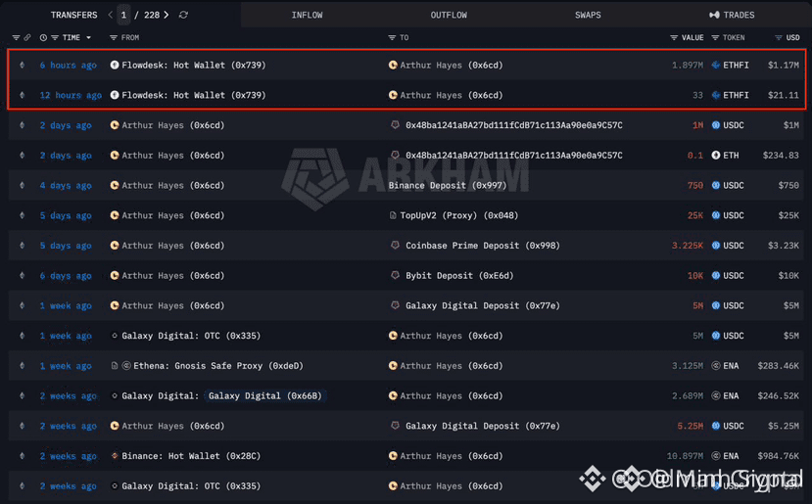Open the '12 hours ago' transaction link
Image resolution: width=812 pixels, height=504 pixels.
pos(71,95)
